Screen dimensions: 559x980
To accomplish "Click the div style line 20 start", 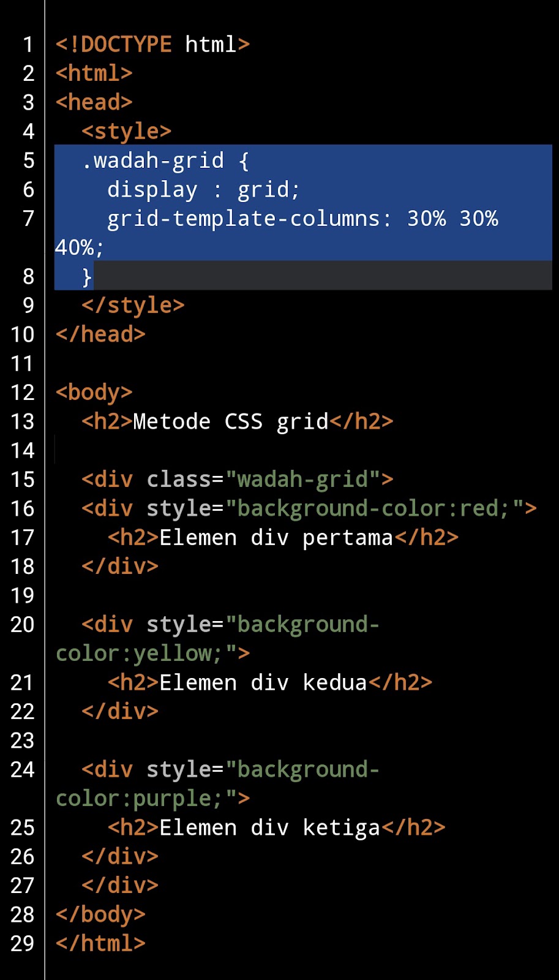I will [231, 625].
